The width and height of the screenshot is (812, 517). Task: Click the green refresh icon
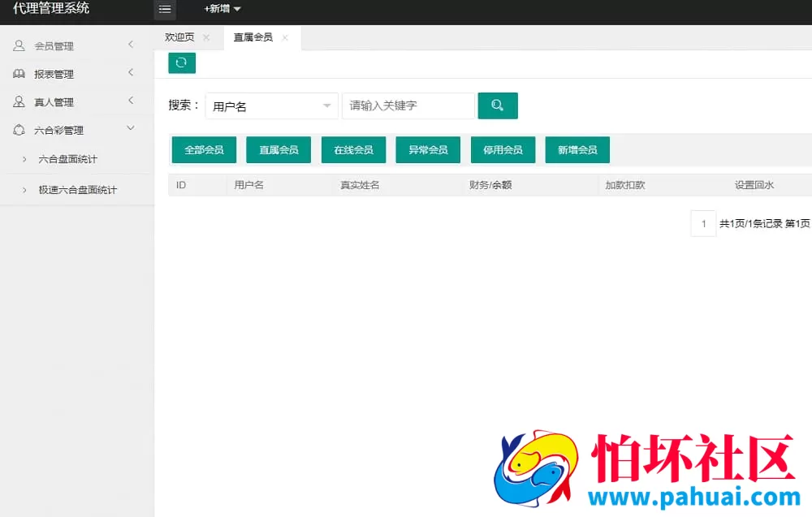[x=181, y=62]
